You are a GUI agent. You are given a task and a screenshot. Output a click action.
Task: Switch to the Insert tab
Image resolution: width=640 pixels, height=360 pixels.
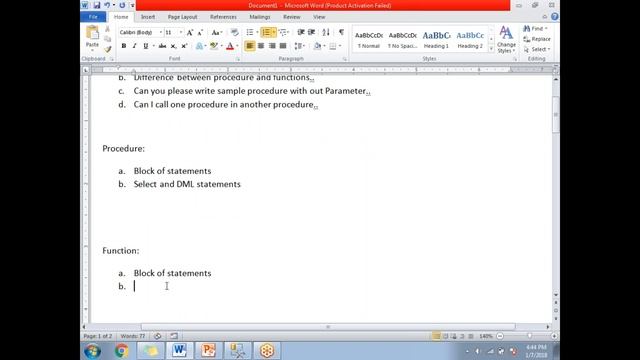point(148,17)
